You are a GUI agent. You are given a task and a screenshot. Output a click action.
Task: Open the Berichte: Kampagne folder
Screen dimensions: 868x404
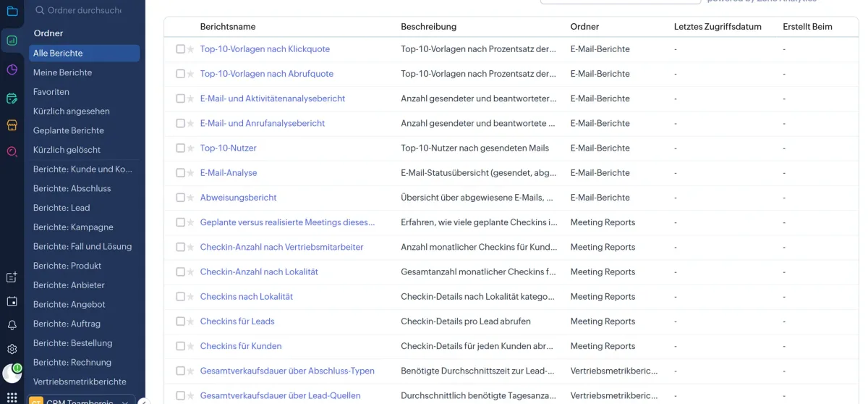click(73, 227)
